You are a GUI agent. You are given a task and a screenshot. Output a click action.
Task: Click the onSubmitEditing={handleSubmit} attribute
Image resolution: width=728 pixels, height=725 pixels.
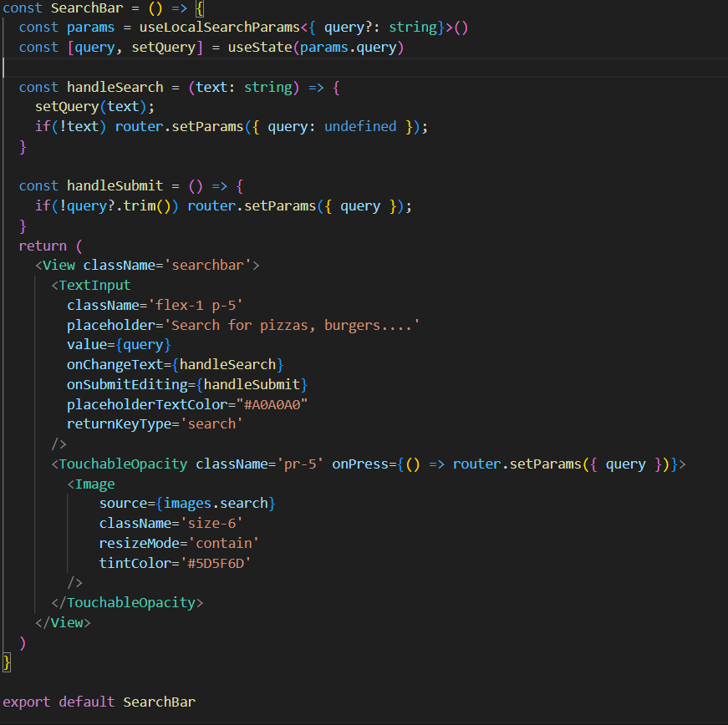[x=187, y=384]
